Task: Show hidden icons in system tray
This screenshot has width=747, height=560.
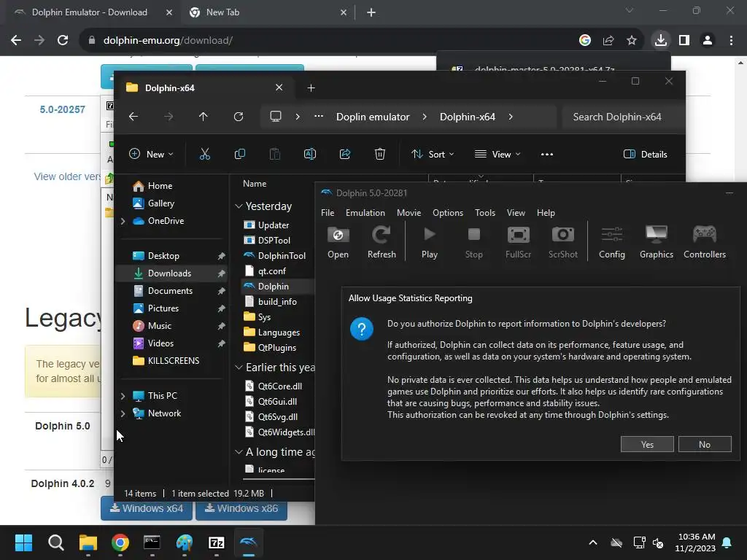Action: (x=593, y=542)
